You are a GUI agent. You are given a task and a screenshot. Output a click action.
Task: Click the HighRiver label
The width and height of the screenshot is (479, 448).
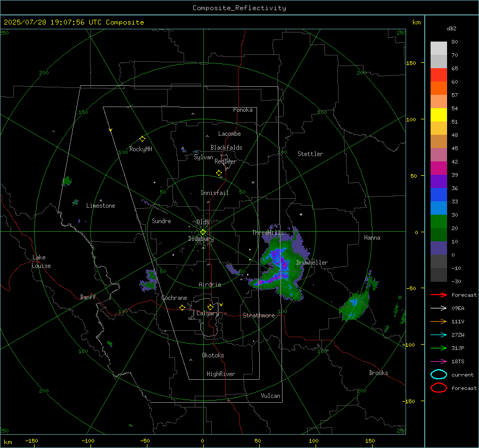point(221,374)
